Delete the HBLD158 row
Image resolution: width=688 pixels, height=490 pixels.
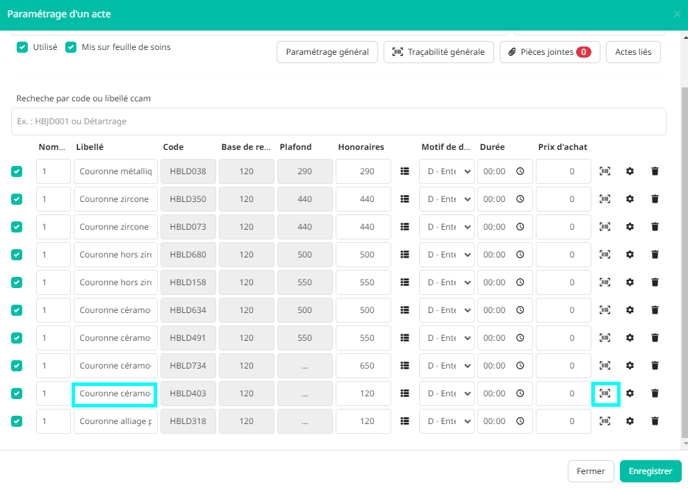pos(655,282)
